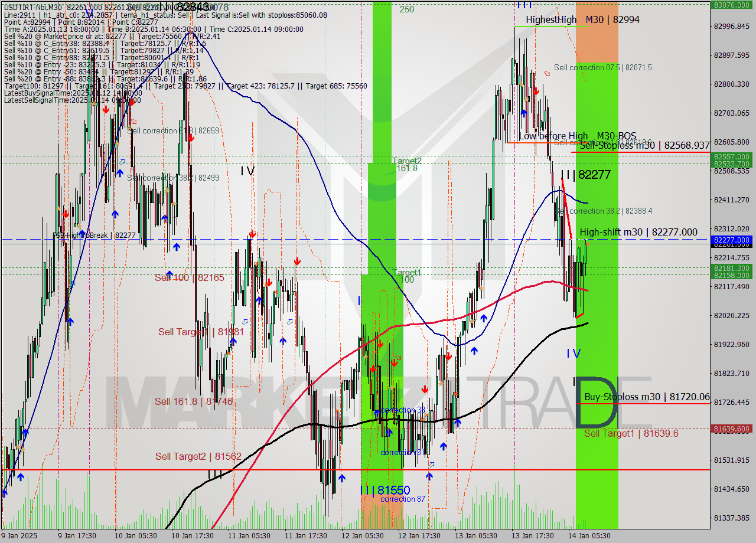Select the 9 Jan 2025 time axis label
Viewport: 756px width, 543px height.
[20, 536]
